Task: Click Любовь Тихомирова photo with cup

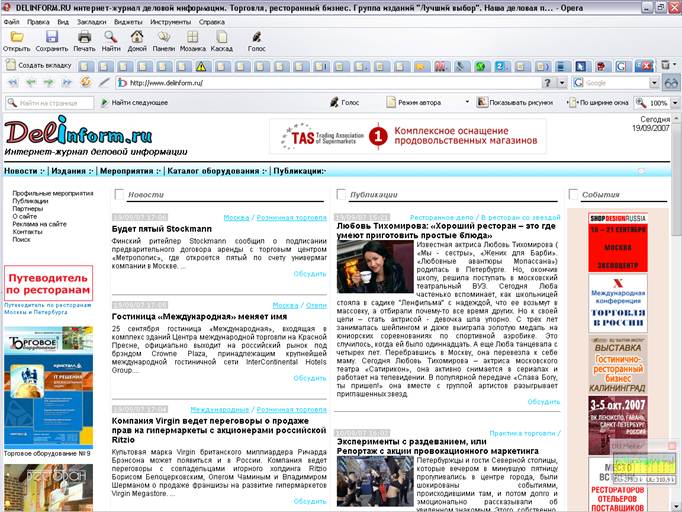Action: tap(375, 267)
